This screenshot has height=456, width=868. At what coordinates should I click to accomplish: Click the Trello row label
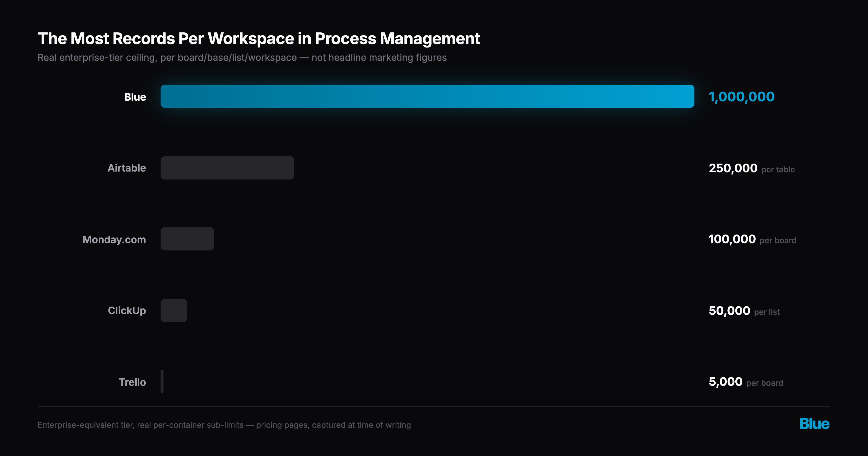[132, 382]
